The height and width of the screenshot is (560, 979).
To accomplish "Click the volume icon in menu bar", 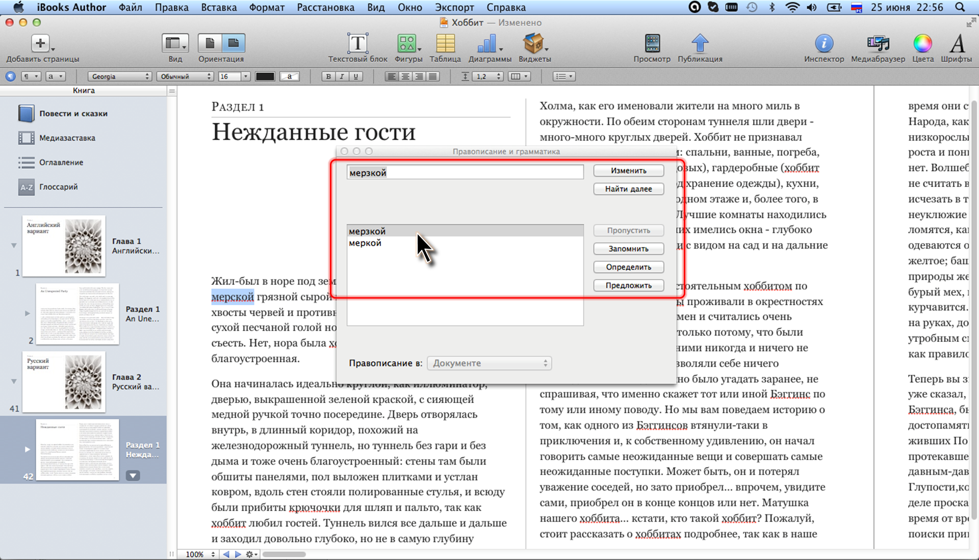I will [x=812, y=7].
